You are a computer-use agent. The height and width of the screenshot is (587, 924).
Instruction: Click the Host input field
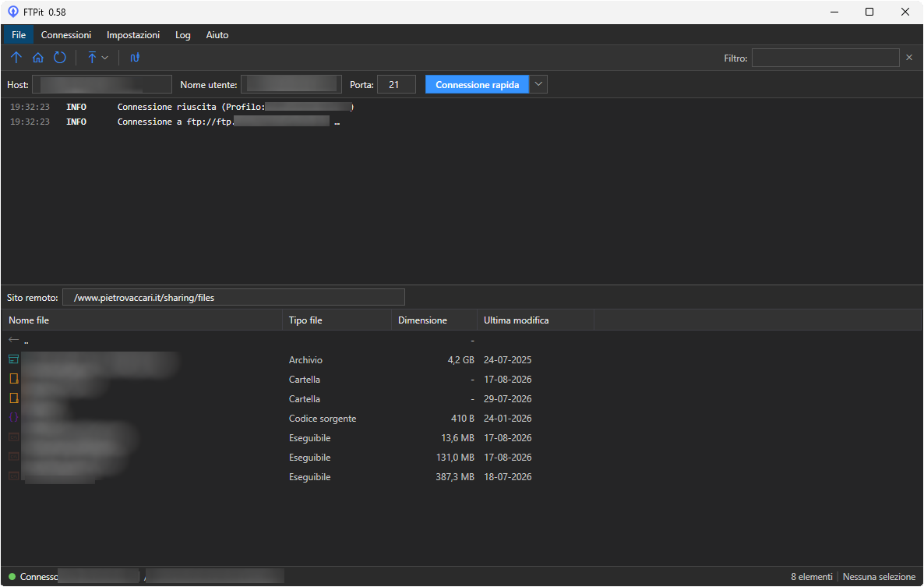(x=102, y=84)
